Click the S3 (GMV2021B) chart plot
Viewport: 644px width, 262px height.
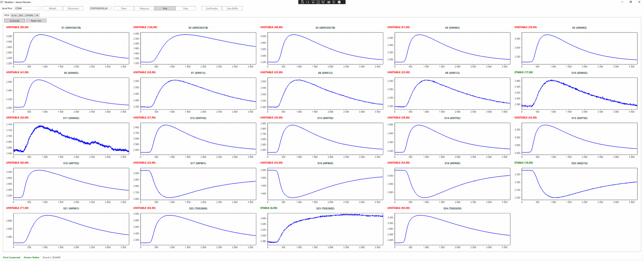click(325, 48)
